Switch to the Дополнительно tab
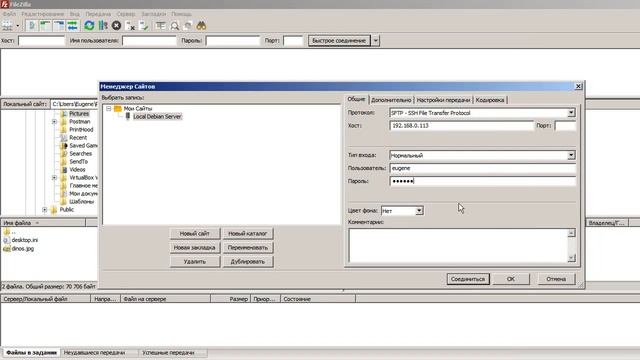Image resolution: width=640 pixels, height=360 pixels. coord(391,100)
